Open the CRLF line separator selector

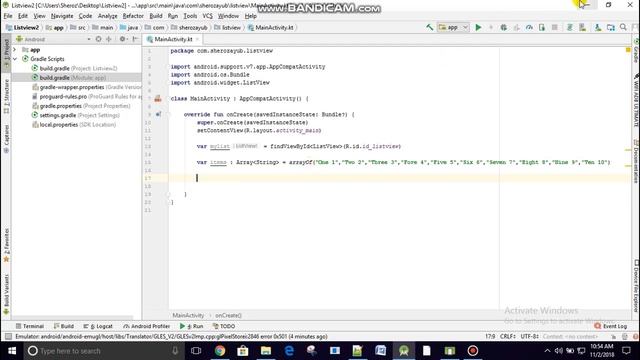[x=508, y=336]
